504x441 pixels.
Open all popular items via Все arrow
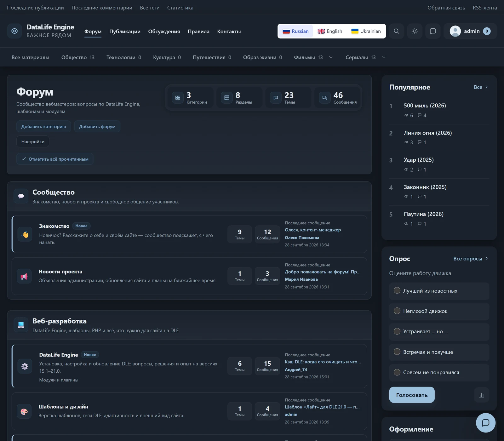pyautogui.click(x=481, y=87)
